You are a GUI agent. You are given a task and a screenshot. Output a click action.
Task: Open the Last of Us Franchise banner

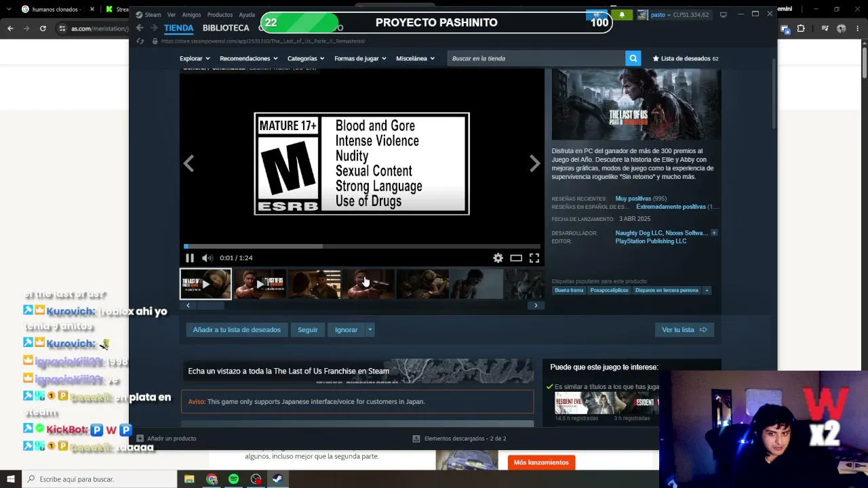coord(357,371)
